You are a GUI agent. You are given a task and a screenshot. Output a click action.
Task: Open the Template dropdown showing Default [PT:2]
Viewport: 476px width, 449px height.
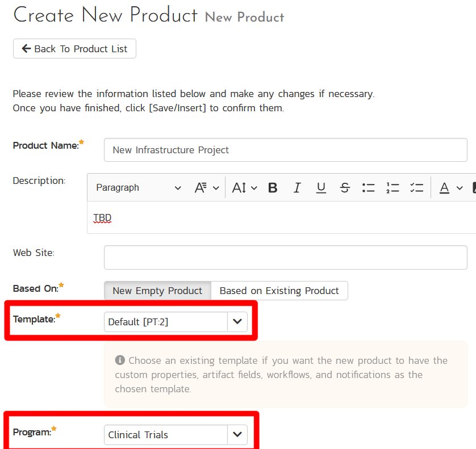coord(176,322)
